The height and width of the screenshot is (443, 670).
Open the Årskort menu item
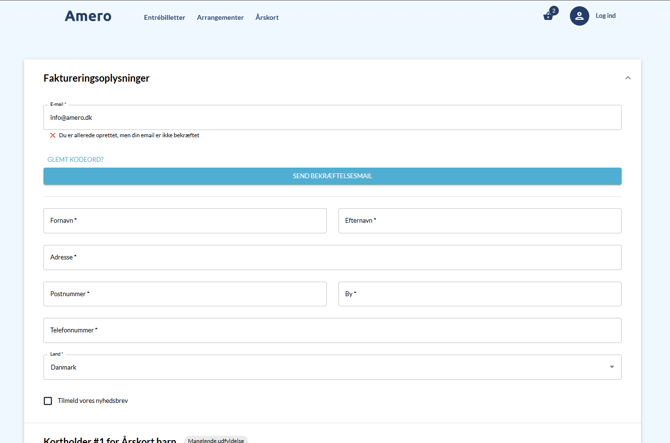point(267,17)
